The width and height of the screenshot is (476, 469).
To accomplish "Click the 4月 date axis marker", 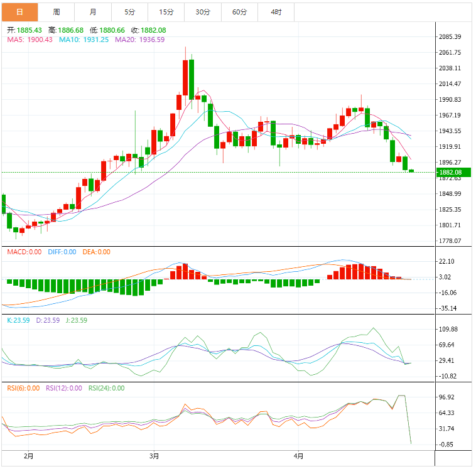I will pyautogui.click(x=298, y=456).
